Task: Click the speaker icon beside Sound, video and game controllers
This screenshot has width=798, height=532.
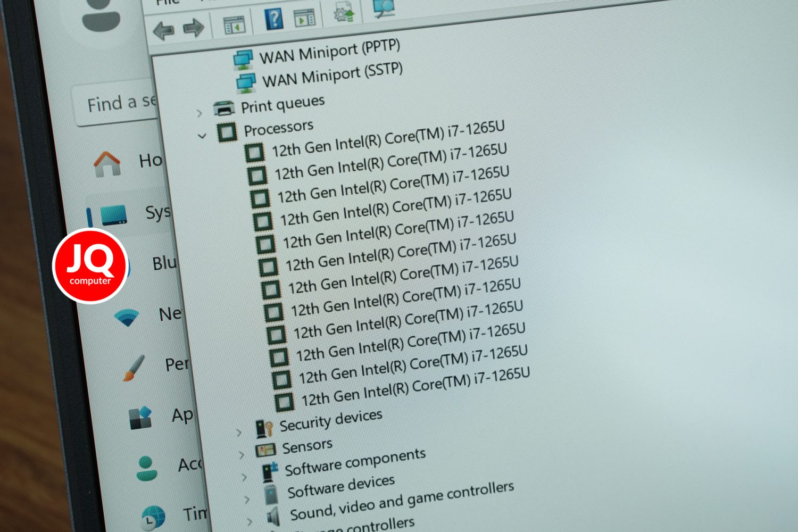Action: (x=273, y=517)
